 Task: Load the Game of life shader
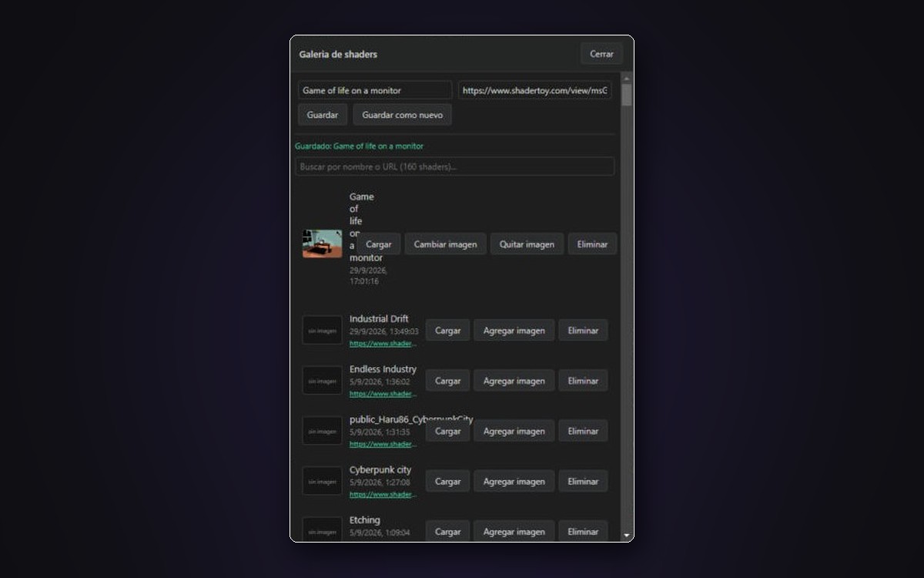[x=379, y=244]
